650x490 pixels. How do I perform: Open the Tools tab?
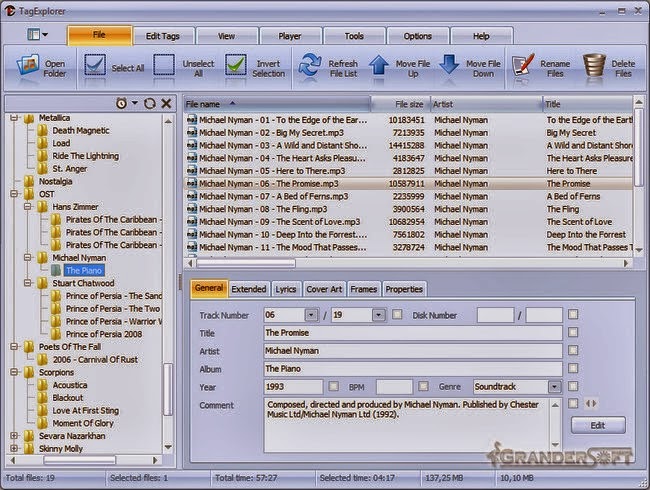[354, 36]
